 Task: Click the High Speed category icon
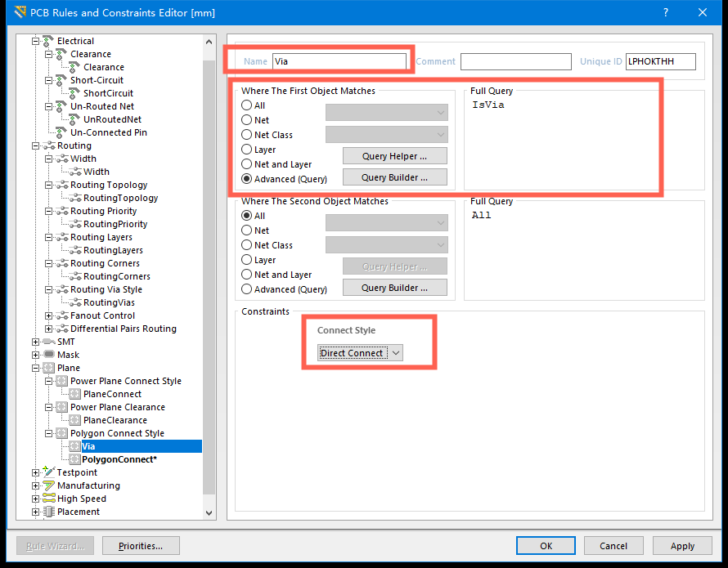click(x=48, y=499)
